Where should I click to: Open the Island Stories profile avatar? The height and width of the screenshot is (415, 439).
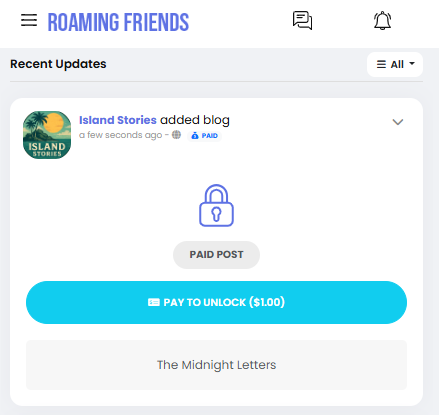click(47, 135)
